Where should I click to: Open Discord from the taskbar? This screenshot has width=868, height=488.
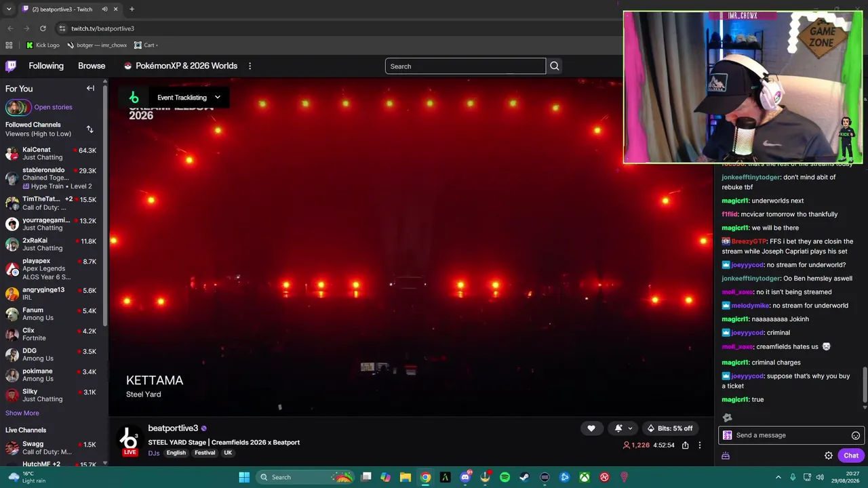[x=465, y=477]
